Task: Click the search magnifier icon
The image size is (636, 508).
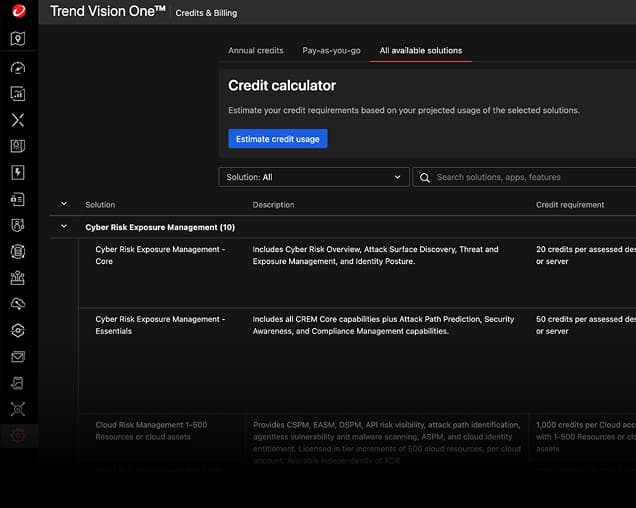Action: click(x=425, y=177)
